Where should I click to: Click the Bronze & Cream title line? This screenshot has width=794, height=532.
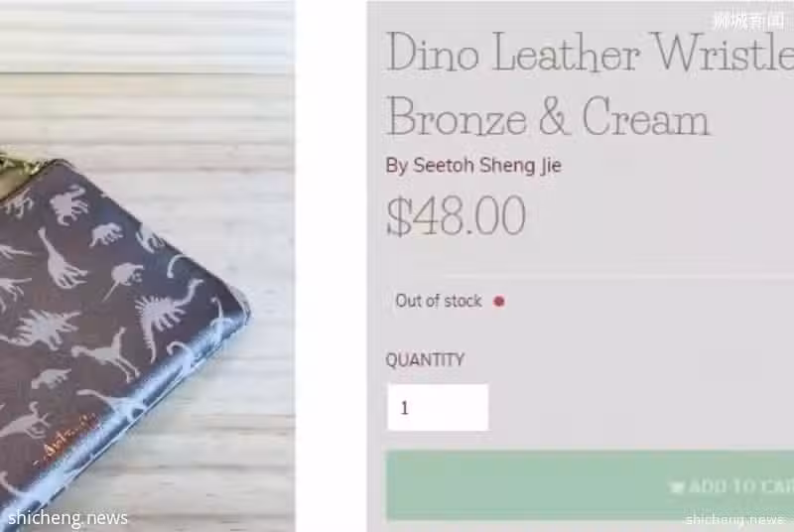(549, 117)
